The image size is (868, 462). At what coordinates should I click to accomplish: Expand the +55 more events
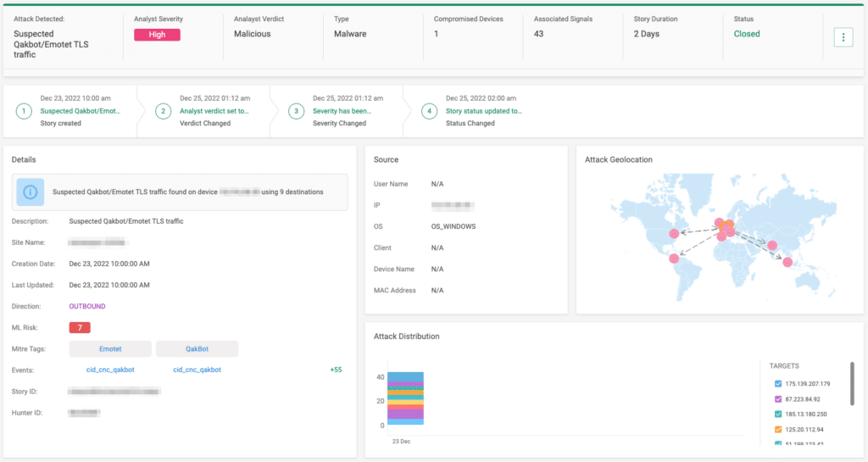[336, 370]
